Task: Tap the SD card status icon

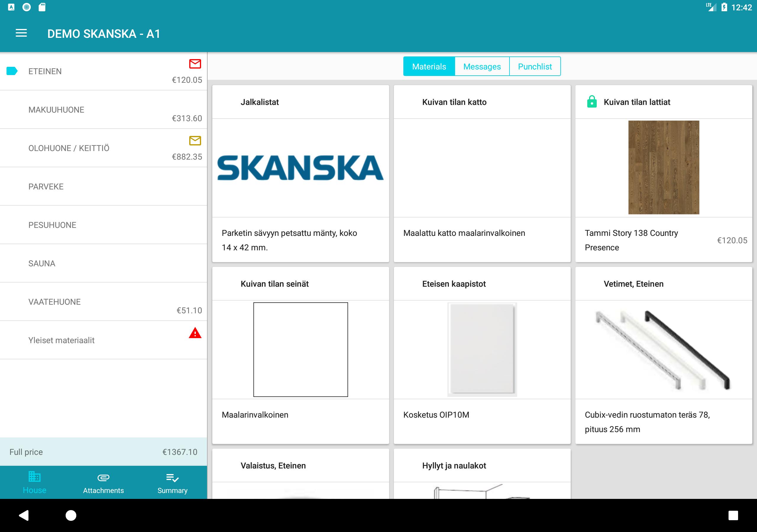Action: point(42,7)
